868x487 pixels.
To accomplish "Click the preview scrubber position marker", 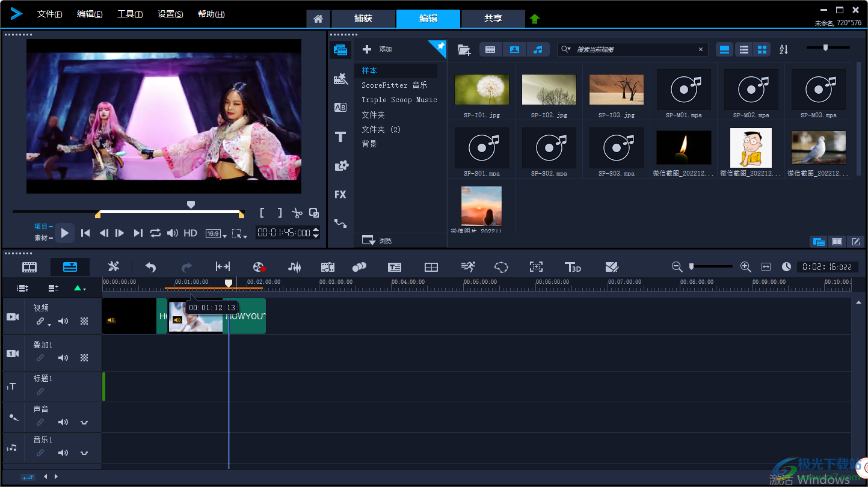I will tap(191, 204).
